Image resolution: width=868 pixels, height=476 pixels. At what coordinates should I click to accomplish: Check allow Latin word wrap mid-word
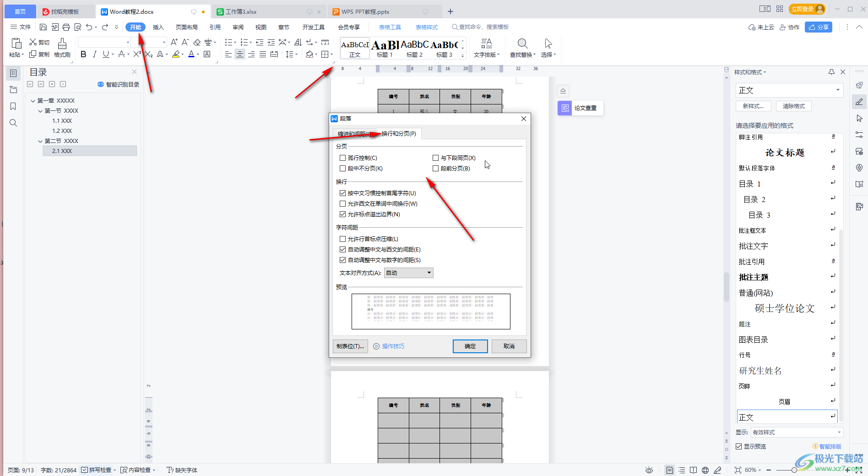342,203
